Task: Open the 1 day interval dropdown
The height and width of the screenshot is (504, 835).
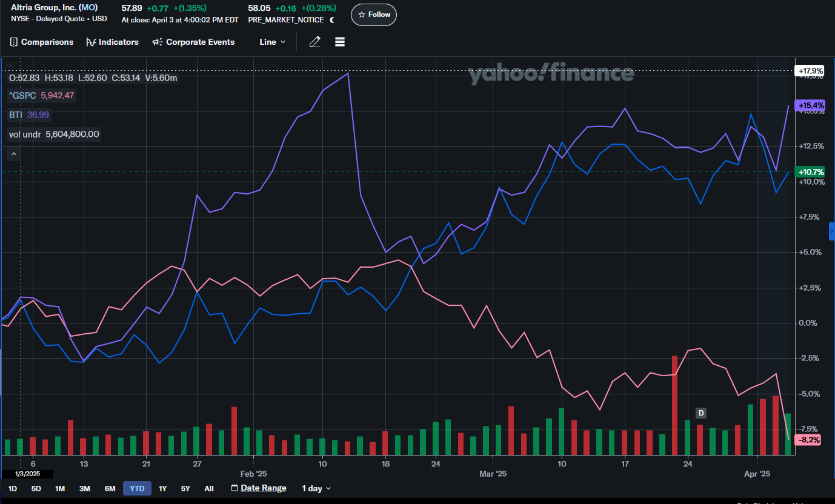Action: 317,488
